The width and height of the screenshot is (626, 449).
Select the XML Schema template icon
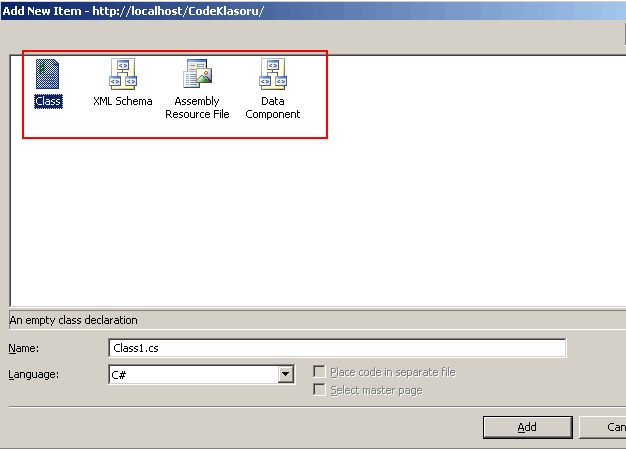tap(122, 75)
